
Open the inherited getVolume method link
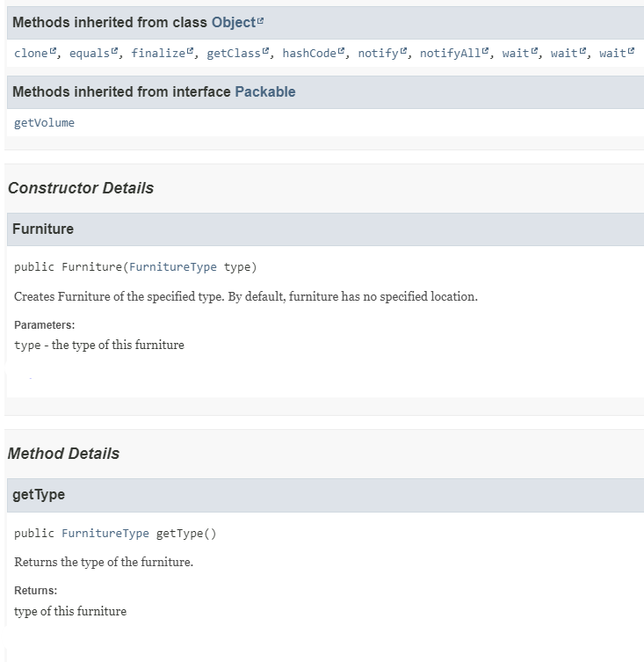tap(44, 123)
